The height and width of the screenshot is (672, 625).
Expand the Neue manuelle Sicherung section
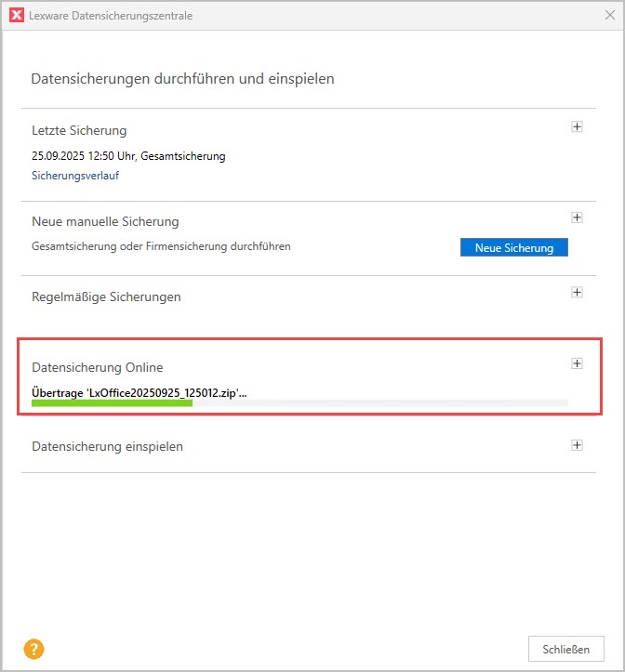(577, 217)
